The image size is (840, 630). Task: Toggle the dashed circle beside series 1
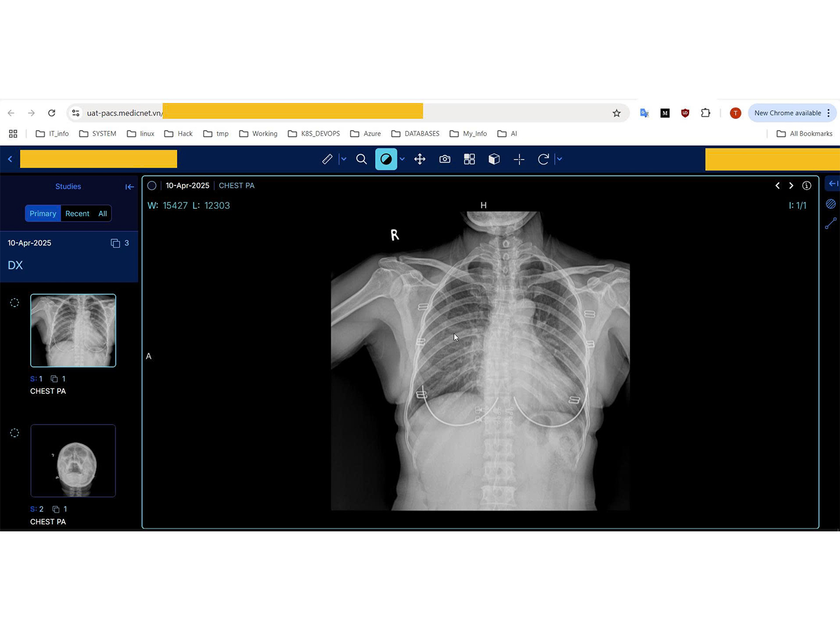tap(15, 303)
